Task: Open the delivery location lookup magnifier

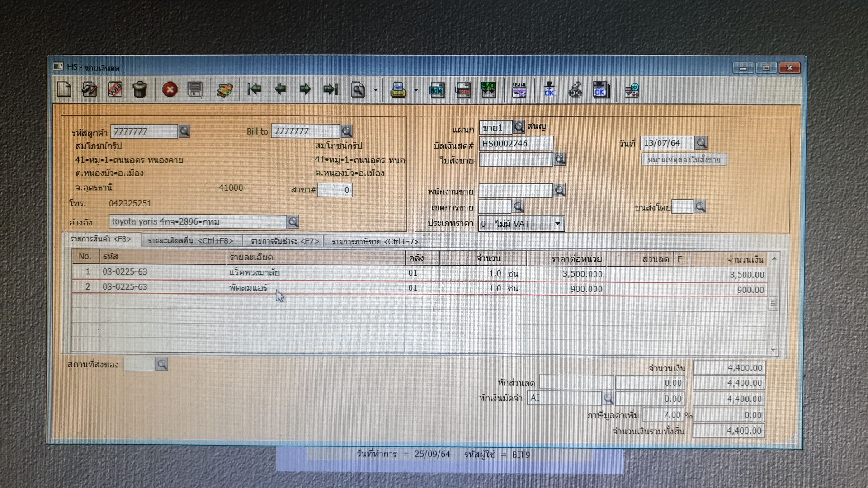Action: coord(162,364)
